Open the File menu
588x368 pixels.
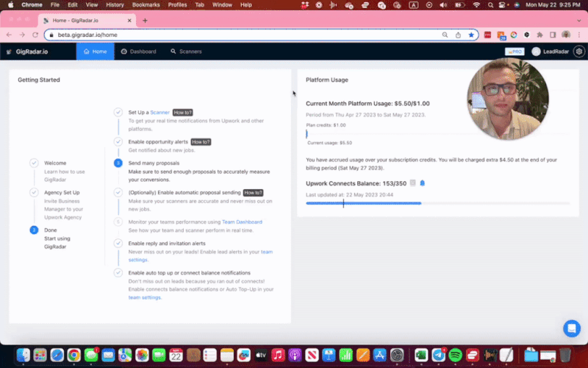[x=55, y=5]
